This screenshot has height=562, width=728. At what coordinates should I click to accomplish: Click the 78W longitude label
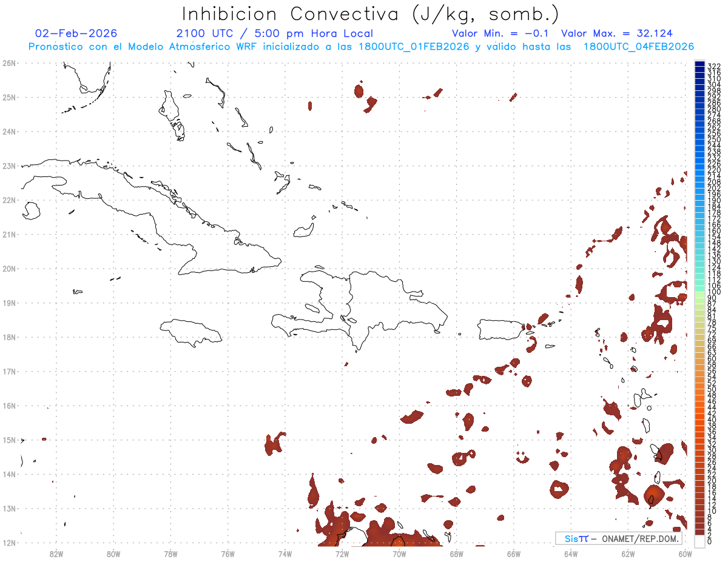(170, 553)
